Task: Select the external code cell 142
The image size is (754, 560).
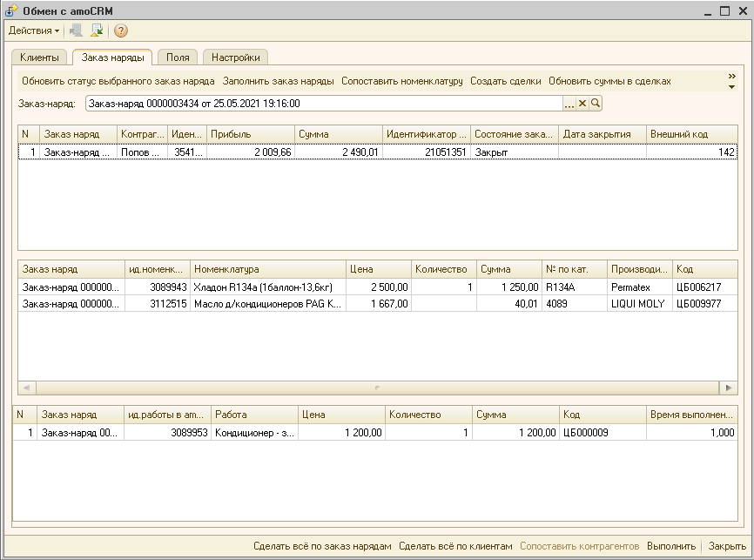Action: (692, 152)
